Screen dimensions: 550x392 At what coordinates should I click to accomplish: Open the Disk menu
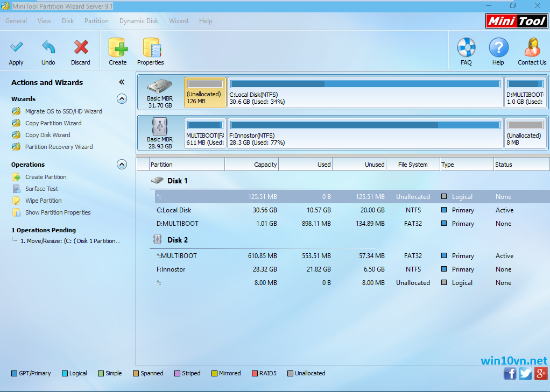[x=68, y=21]
